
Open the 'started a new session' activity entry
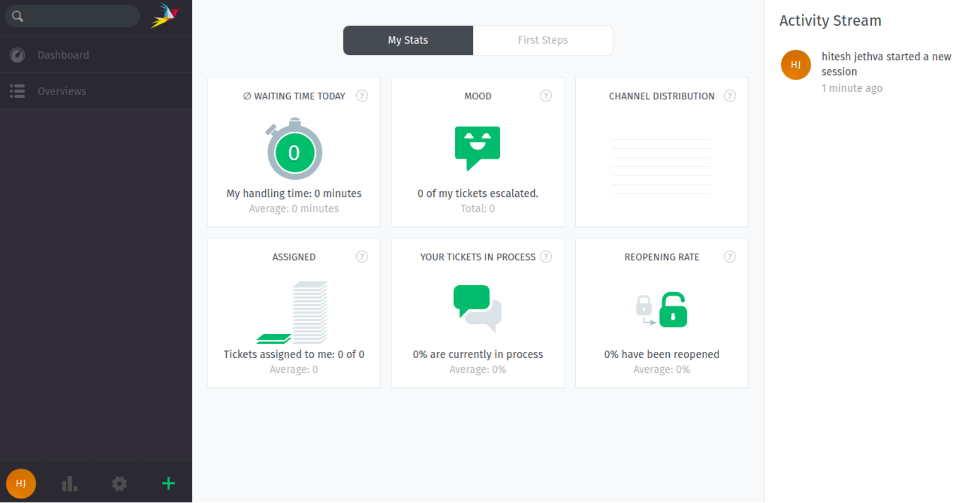coord(886,64)
